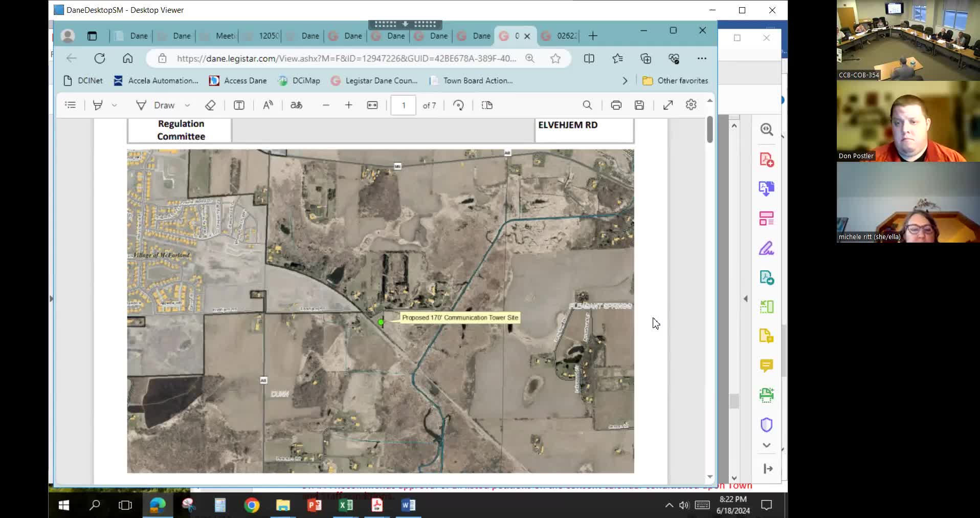Click the Zoom in plus button
The image size is (980, 518).
tap(349, 105)
